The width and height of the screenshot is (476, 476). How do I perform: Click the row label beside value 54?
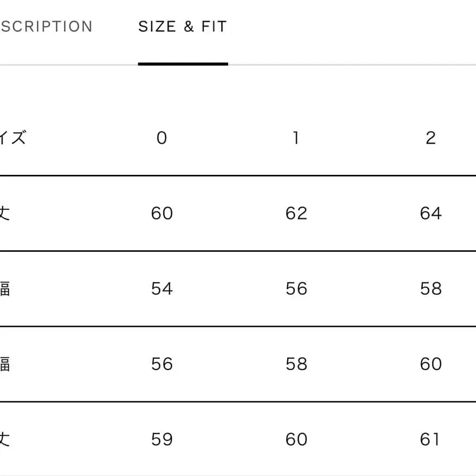pos(4,289)
